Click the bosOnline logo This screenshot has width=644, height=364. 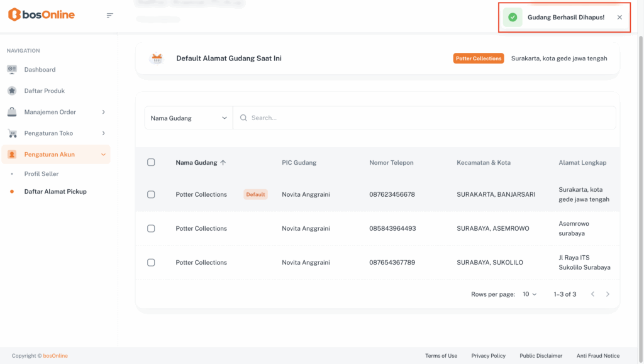pyautogui.click(x=42, y=15)
